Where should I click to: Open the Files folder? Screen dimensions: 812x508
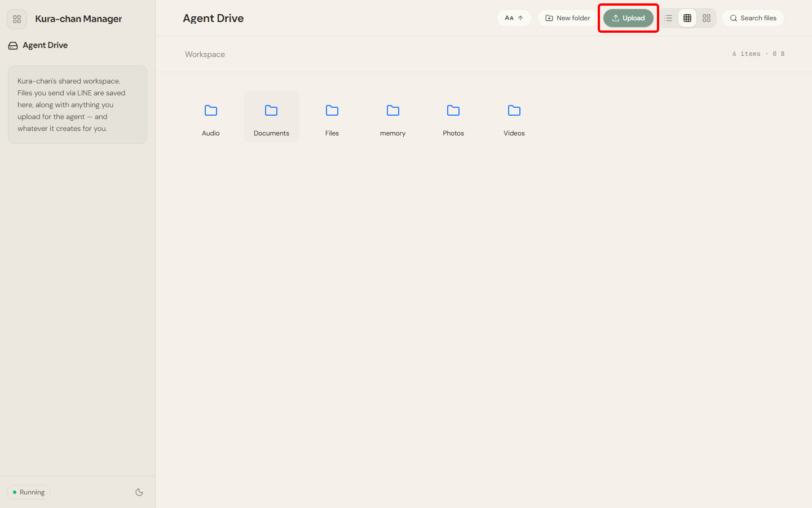[x=332, y=116]
